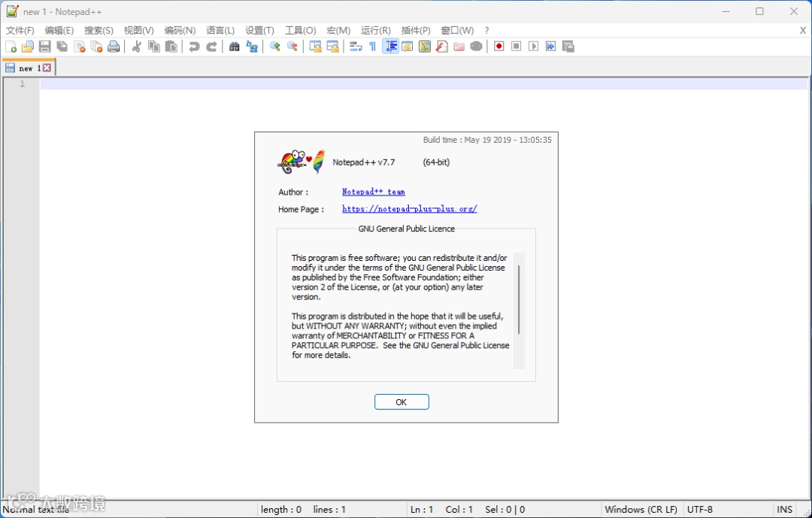
Task: Click line number 1 in the margin
Action: pyautogui.click(x=23, y=83)
